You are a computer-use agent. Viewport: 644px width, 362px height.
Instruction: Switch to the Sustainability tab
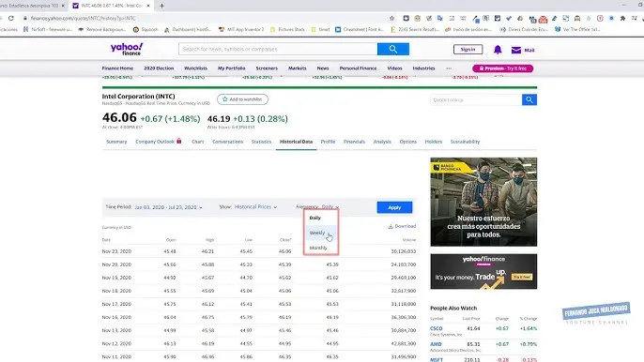click(x=465, y=142)
